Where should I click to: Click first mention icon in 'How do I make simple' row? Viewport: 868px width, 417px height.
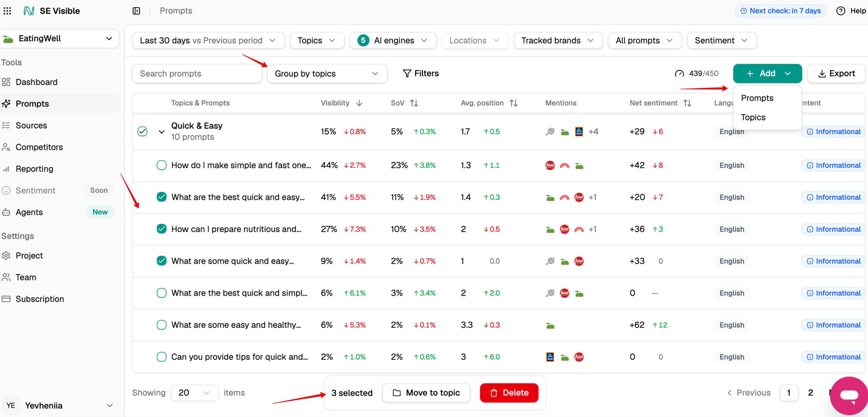[550, 165]
